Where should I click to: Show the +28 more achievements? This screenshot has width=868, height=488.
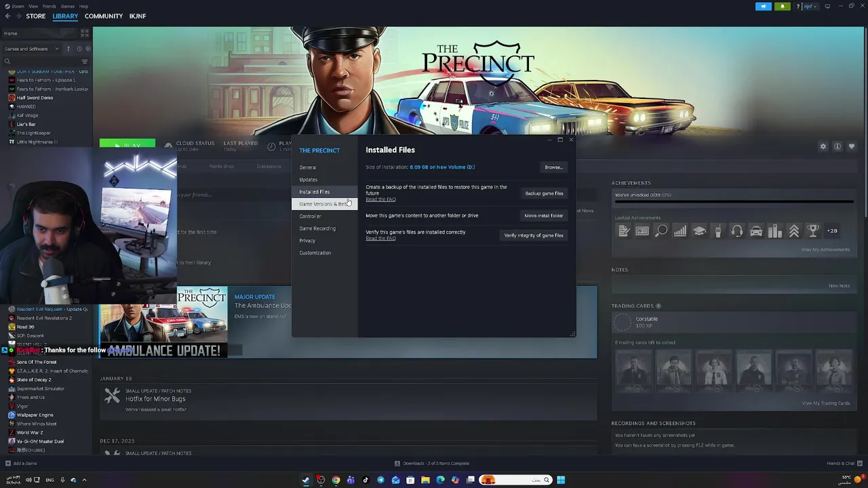click(x=832, y=230)
